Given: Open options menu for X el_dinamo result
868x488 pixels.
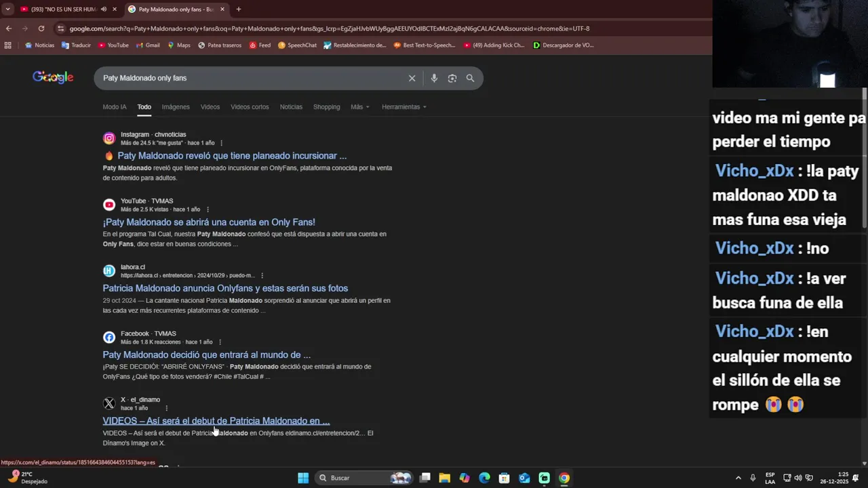Looking at the screenshot, I should [166, 408].
